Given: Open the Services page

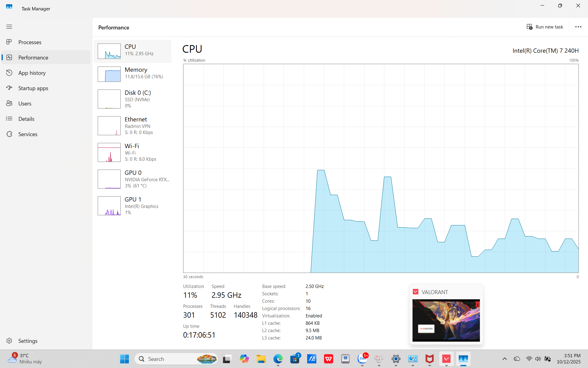Looking at the screenshot, I should click(28, 134).
